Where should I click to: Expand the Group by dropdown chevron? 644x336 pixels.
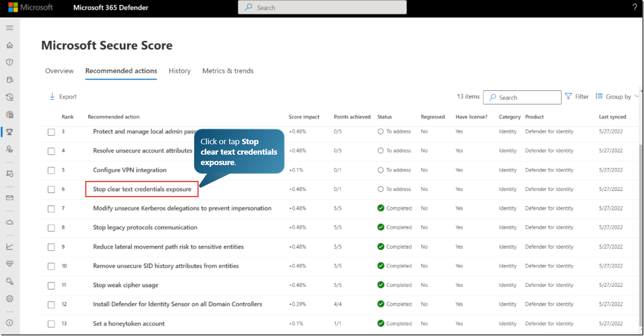click(636, 96)
